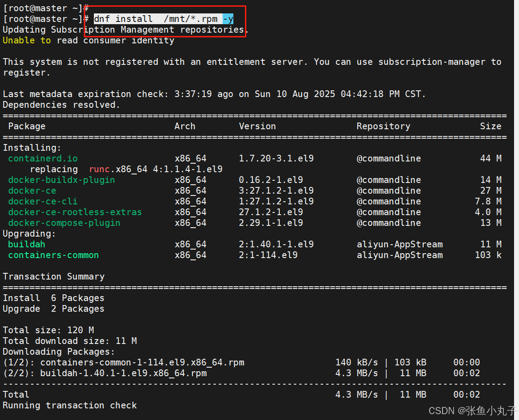Image resolution: width=519 pixels, height=420 pixels.
Task: Select the docker-ce-rootless-extras package name
Action: coord(75,212)
